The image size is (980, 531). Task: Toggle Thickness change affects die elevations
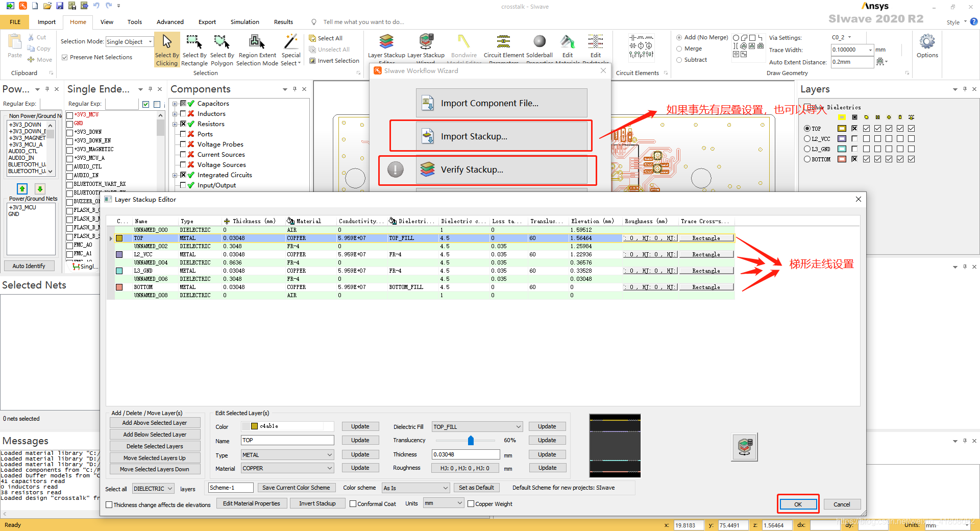[x=109, y=505]
